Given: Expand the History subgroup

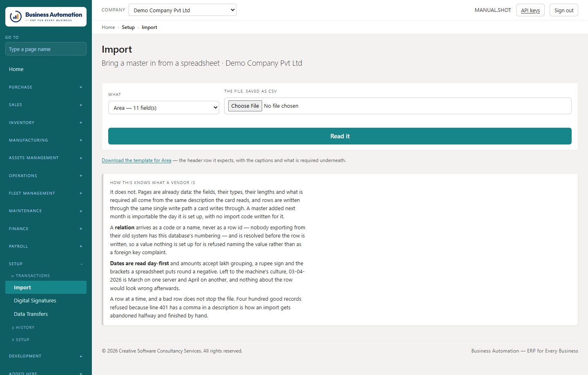Looking at the screenshot, I should click(x=25, y=328).
